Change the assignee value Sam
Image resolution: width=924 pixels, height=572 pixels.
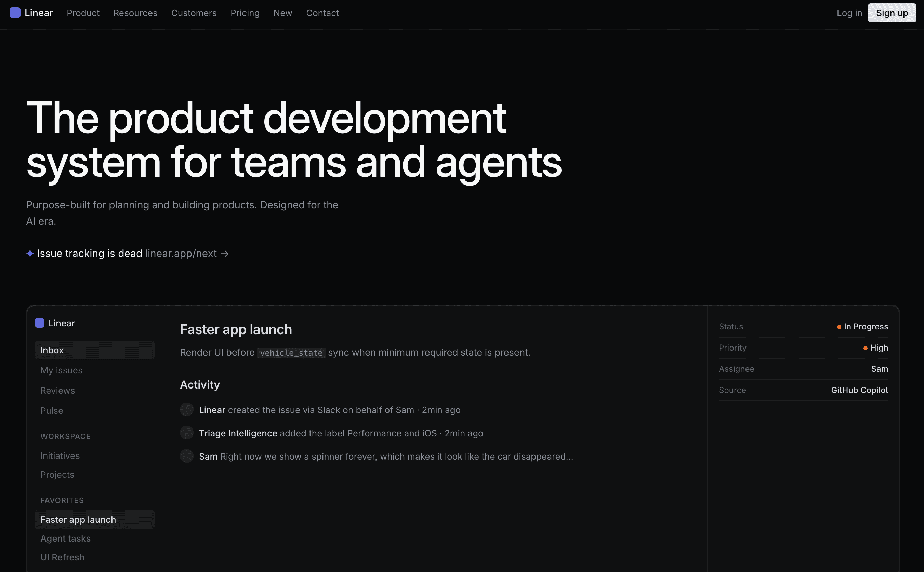pyautogui.click(x=879, y=369)
